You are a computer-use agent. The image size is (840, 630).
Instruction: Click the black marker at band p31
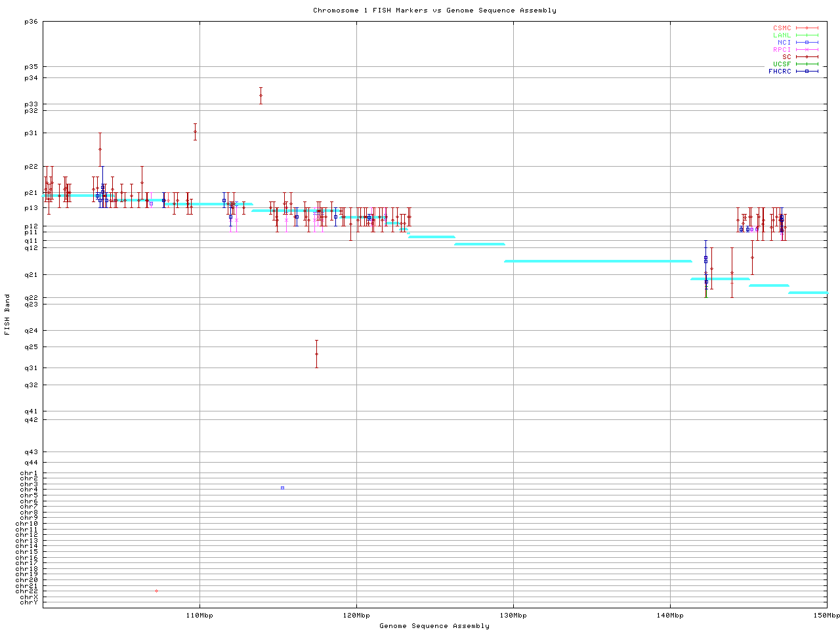(195, 132)
